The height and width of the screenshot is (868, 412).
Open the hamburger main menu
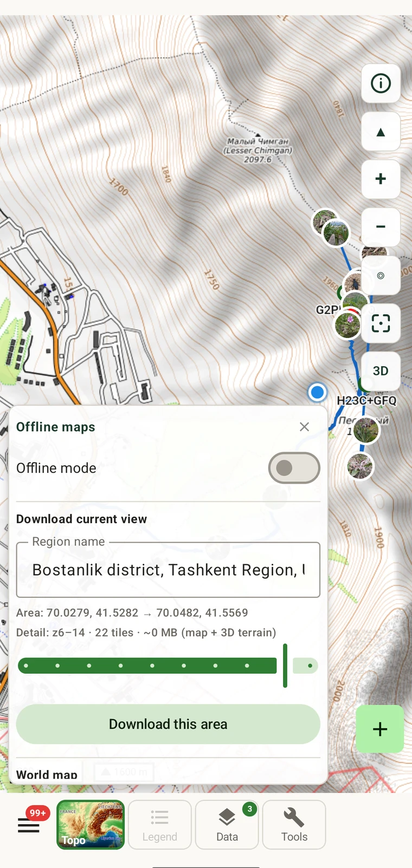pos(29,825)
